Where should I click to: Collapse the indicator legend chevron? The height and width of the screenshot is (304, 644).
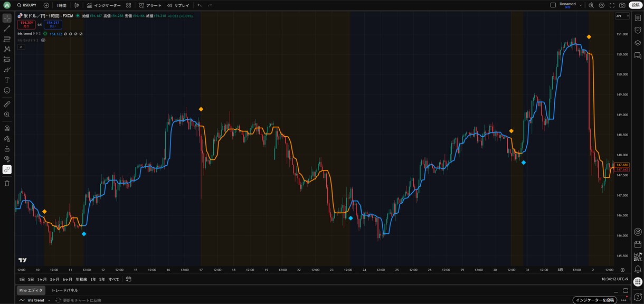[x=21, y=47]
